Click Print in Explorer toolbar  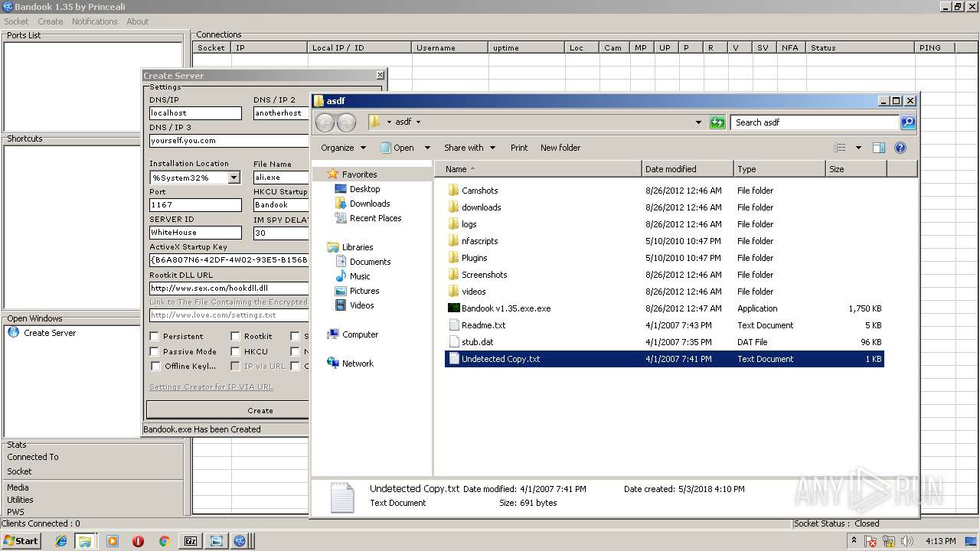[519, 148]
